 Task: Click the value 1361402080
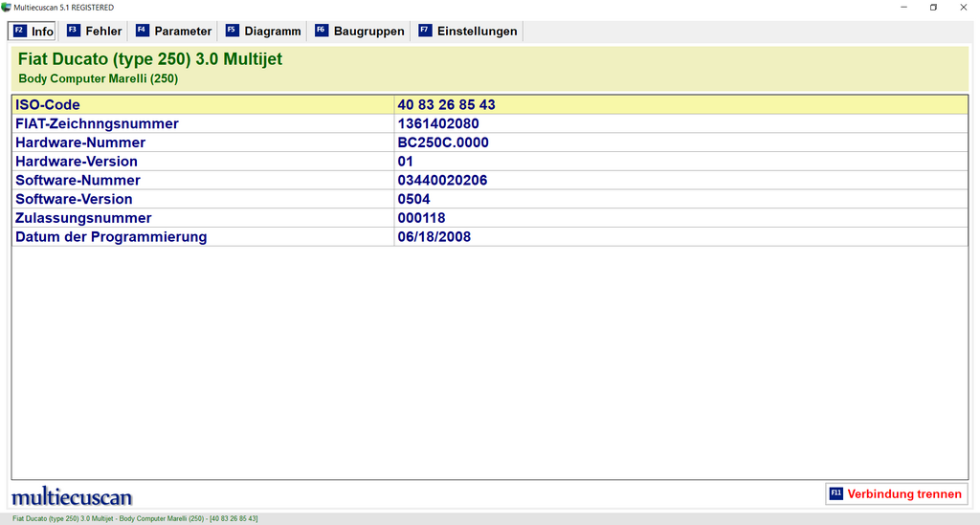(438, 123)
